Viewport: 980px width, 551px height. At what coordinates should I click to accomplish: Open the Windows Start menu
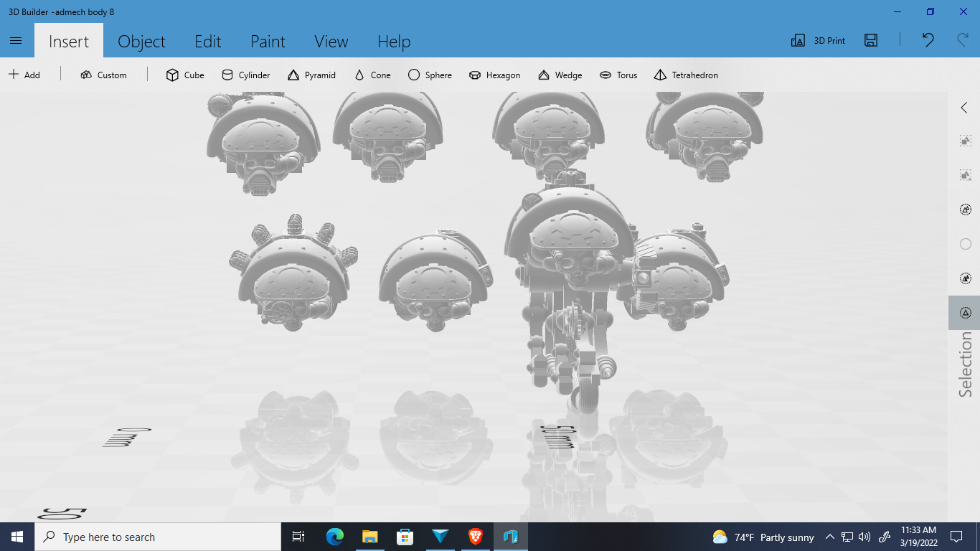point(17,537)
